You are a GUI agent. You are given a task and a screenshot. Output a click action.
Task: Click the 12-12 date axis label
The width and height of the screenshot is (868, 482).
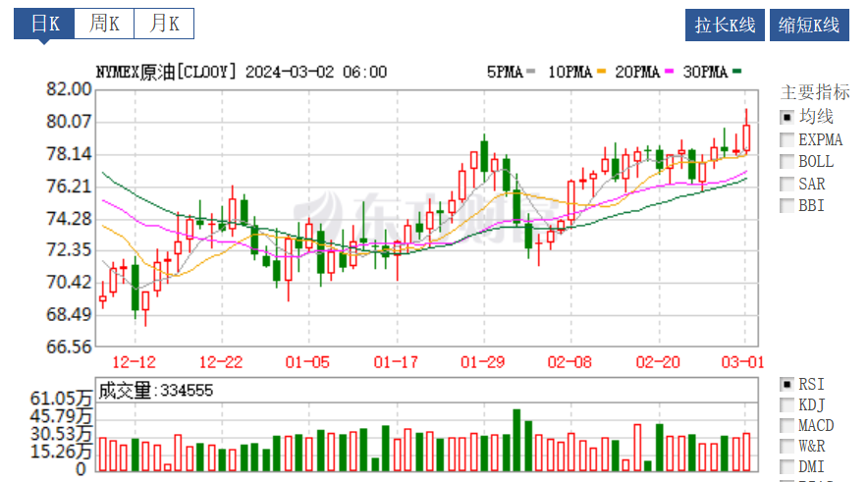point(134,362)
